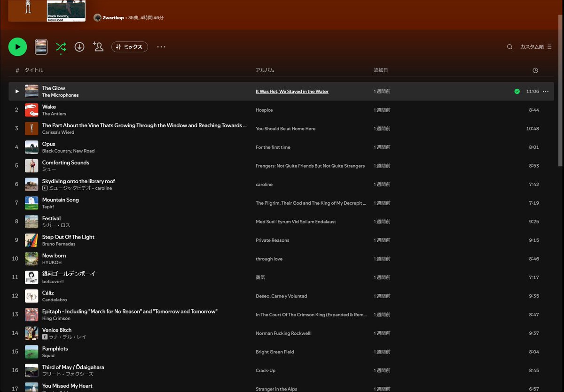
Task: Open the playlist cover preview icon
Action: [41, 47]
